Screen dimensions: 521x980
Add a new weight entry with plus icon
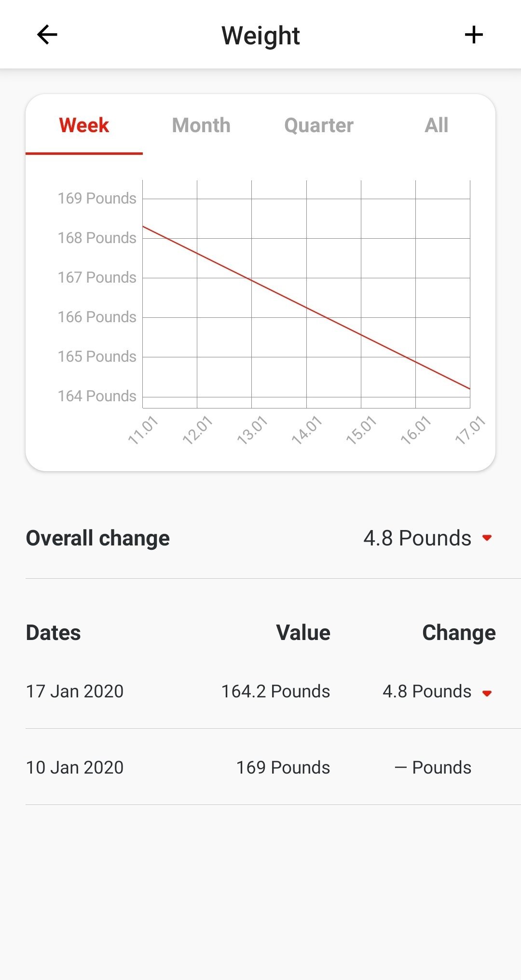coord(474,35)
